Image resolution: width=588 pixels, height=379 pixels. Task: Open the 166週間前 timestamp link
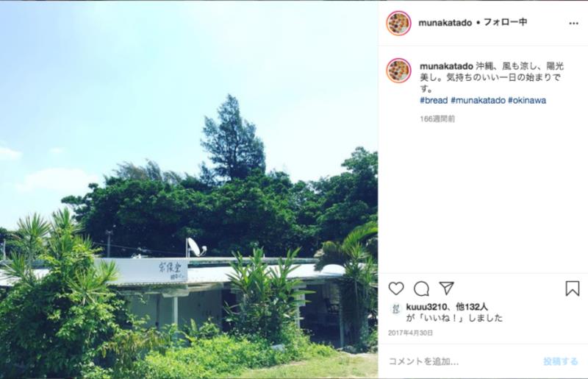(x=437, y=119)
